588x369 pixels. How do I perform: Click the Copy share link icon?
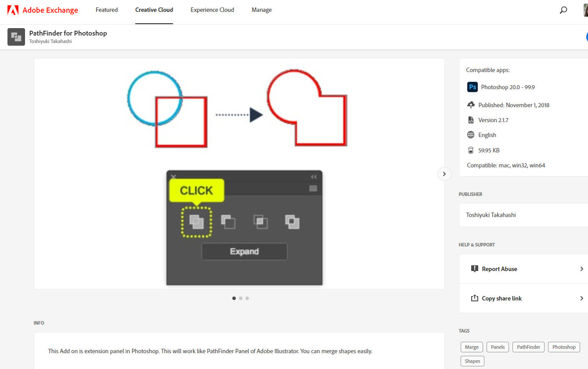(474, 298)
